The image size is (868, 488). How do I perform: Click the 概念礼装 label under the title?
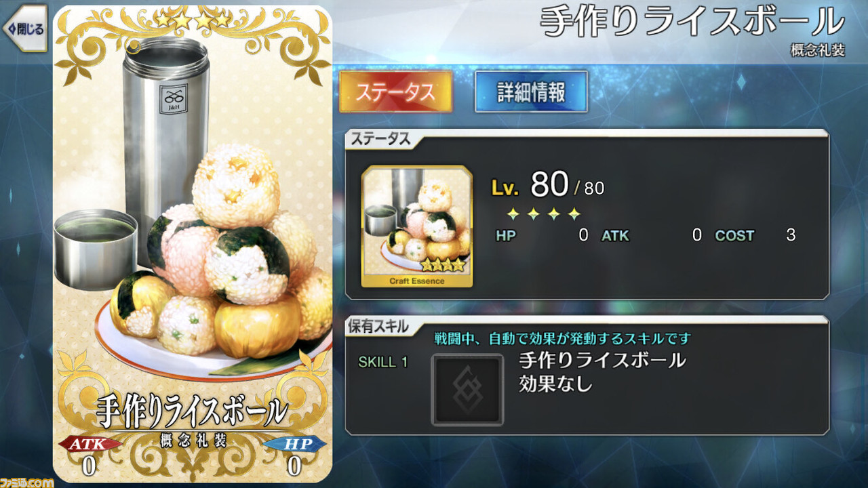click(x=818, y=51)
